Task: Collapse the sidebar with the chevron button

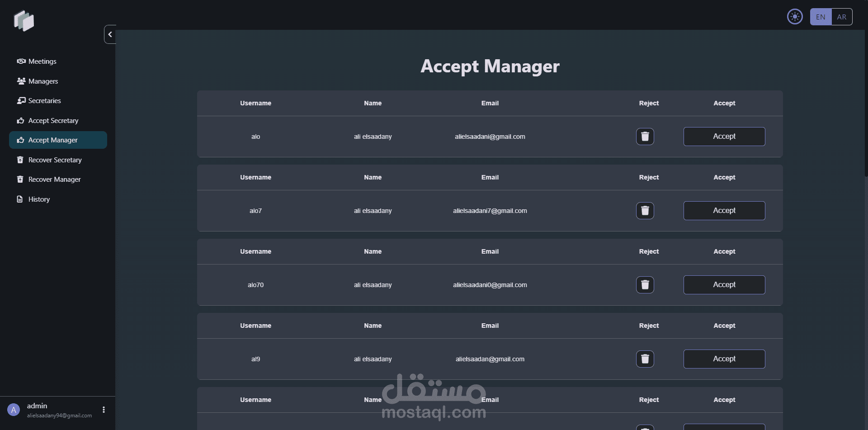Action: pos(110,34)
